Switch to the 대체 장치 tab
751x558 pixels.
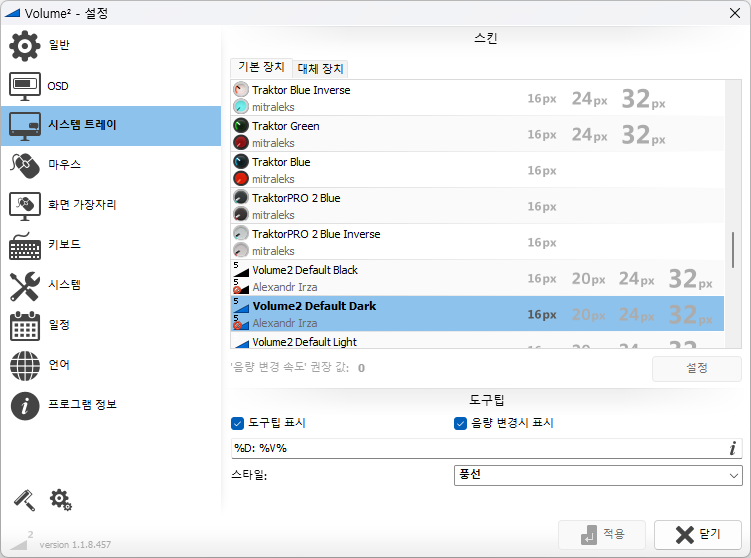pos(320,68)
